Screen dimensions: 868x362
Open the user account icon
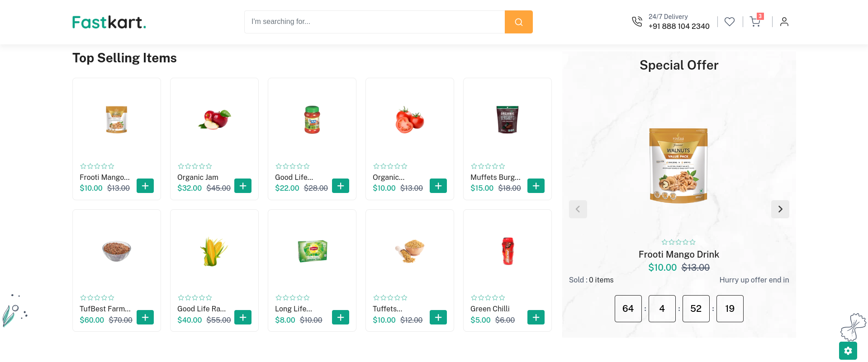pyautogui.click(x=784, y=22)
